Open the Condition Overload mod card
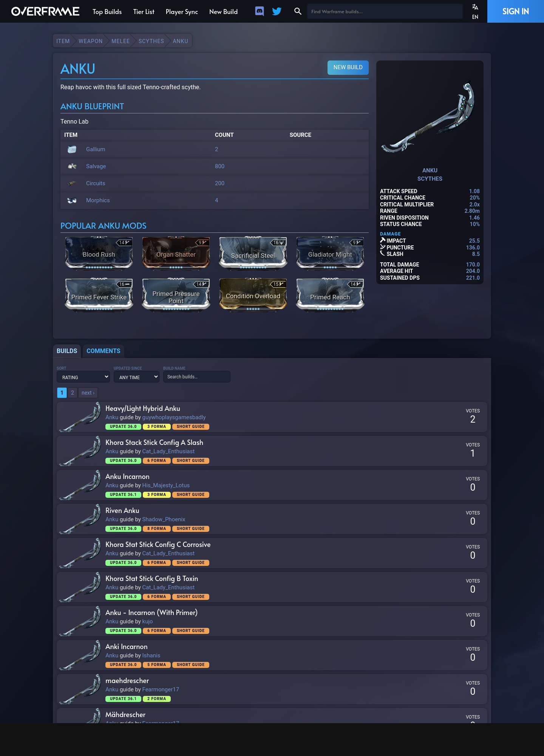Screen dimensions: 544x756 point(253,294)
